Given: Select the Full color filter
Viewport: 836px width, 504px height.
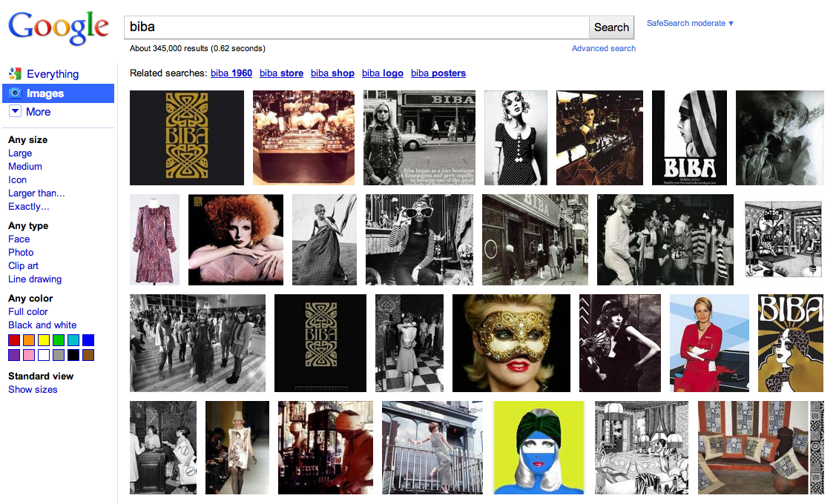Looking at the screenshot, I should (x=27, y=312).
